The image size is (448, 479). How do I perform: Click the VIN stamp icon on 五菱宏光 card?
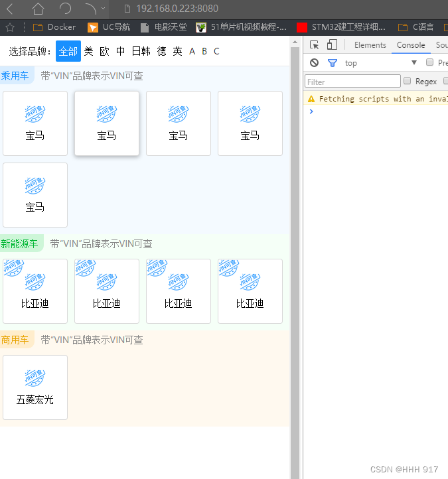click(35, 377)
